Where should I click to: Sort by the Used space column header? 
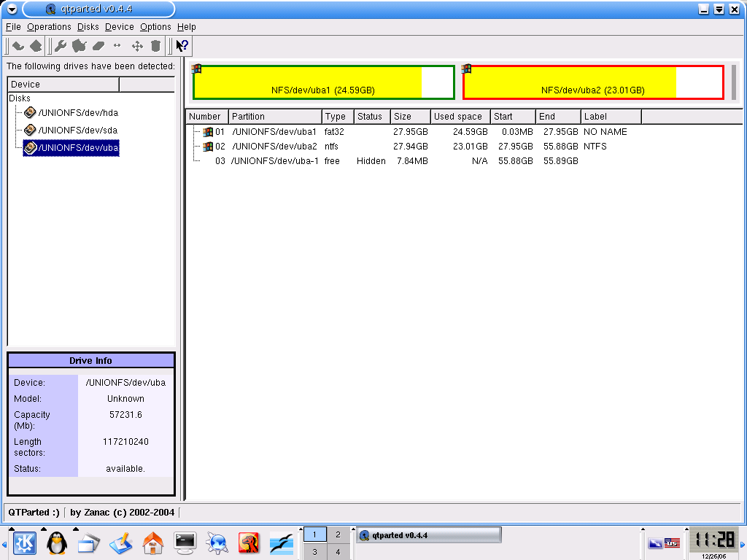(x=457, y=117)
